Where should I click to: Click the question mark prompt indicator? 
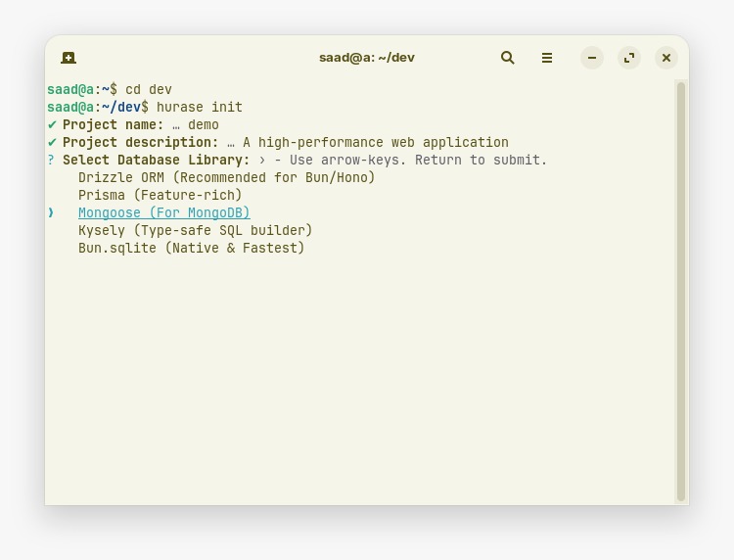(x=51, y=161)
